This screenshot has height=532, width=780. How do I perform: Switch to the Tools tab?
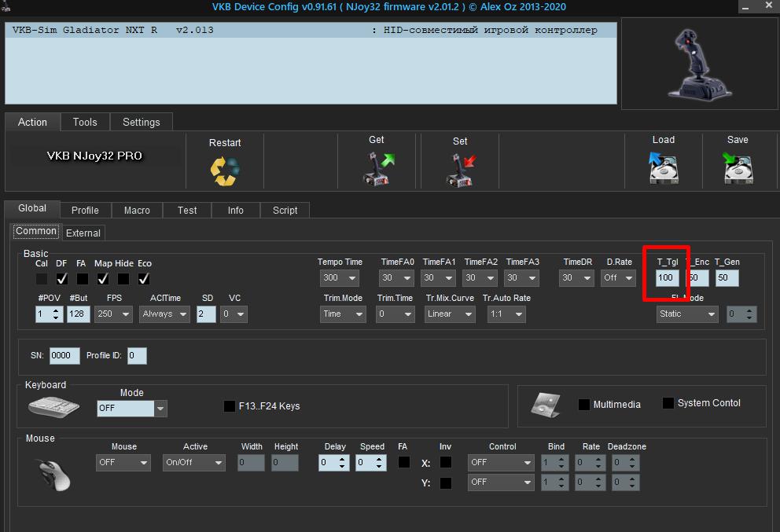coord(85,123)
